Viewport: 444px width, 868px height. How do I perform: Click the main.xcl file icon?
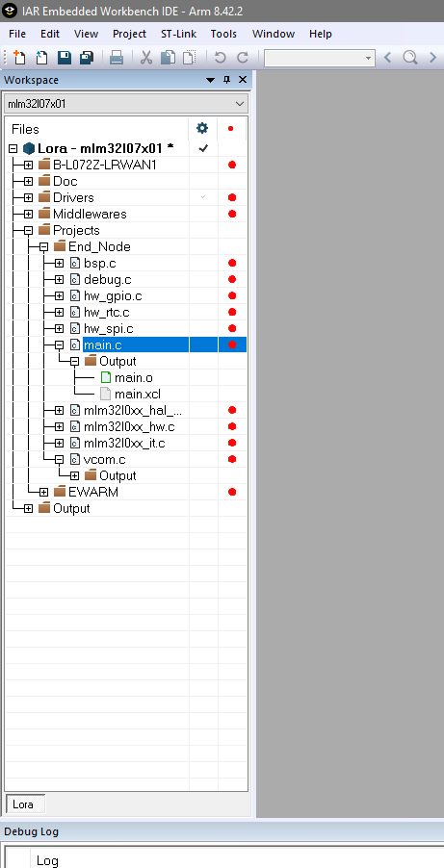[x=105, y=395]
